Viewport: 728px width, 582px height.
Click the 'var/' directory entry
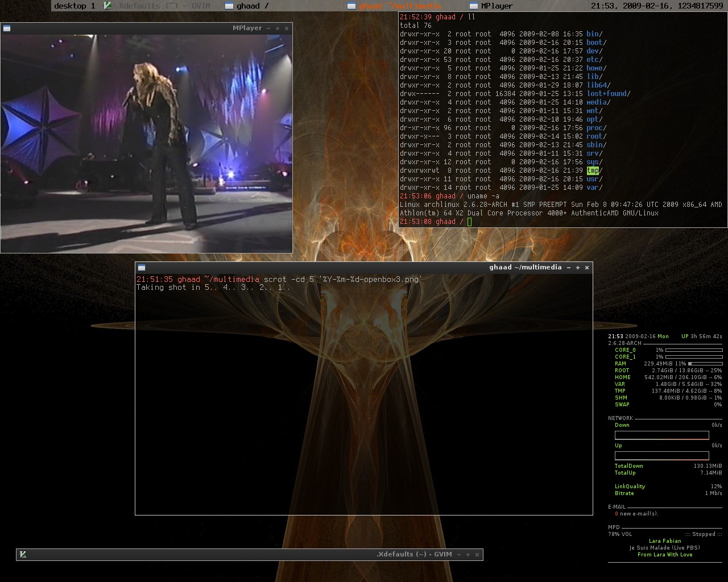coord(594,188)
